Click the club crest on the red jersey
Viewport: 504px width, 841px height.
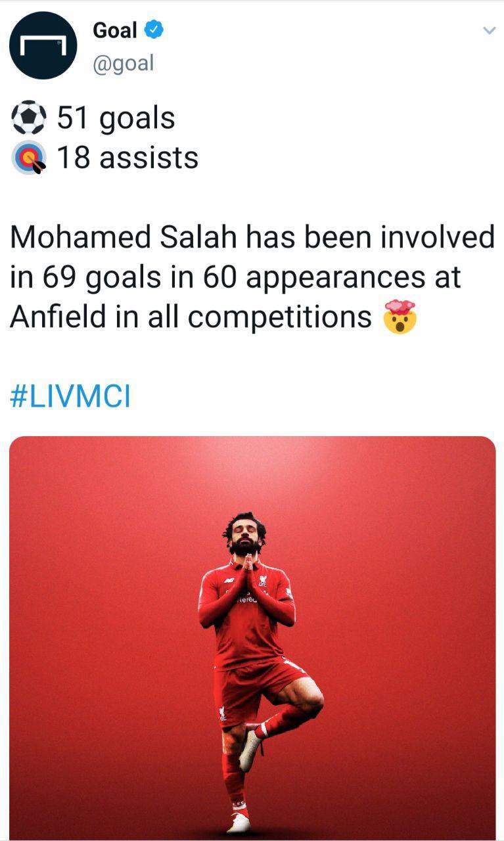(x=263, y=581)
